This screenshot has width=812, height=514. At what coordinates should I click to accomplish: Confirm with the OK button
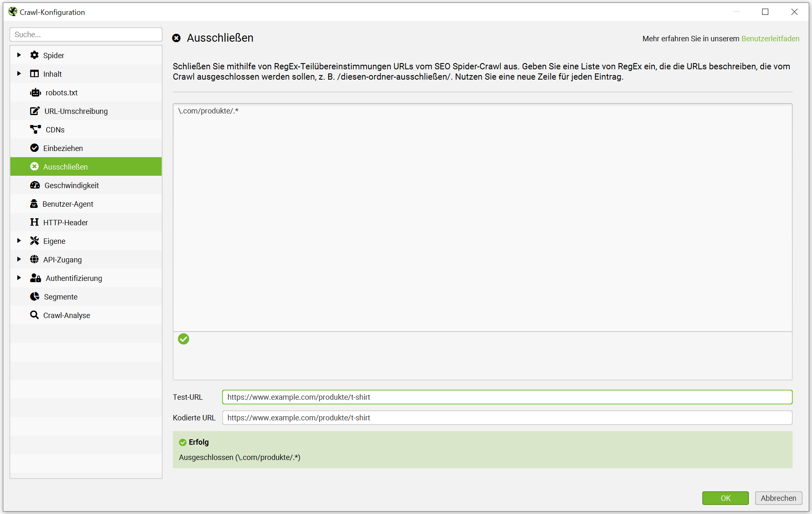[x=725, y=498]
